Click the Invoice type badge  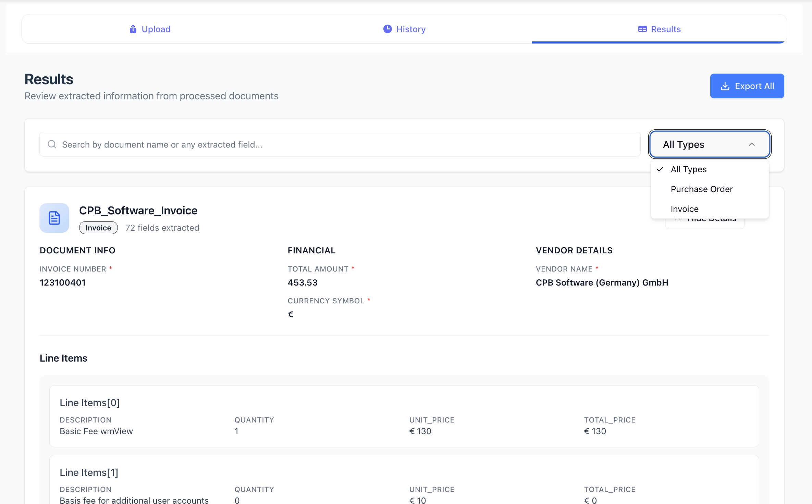(98, 228)
